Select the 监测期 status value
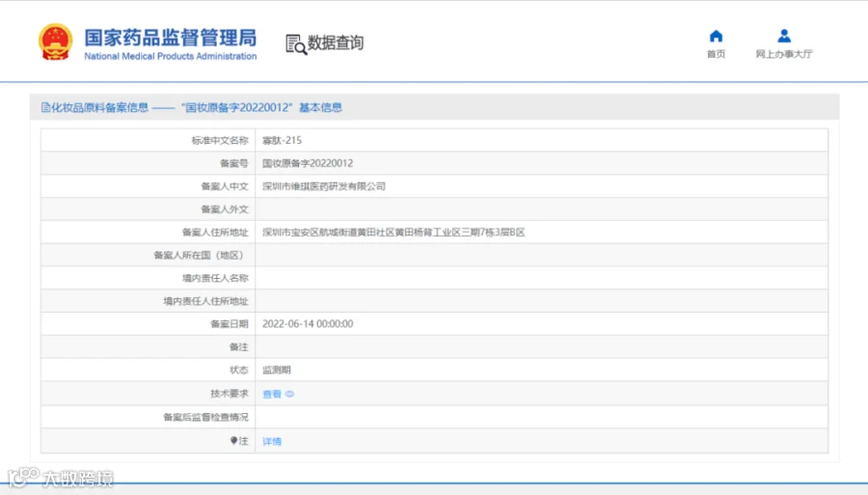 tap(277, 370)
